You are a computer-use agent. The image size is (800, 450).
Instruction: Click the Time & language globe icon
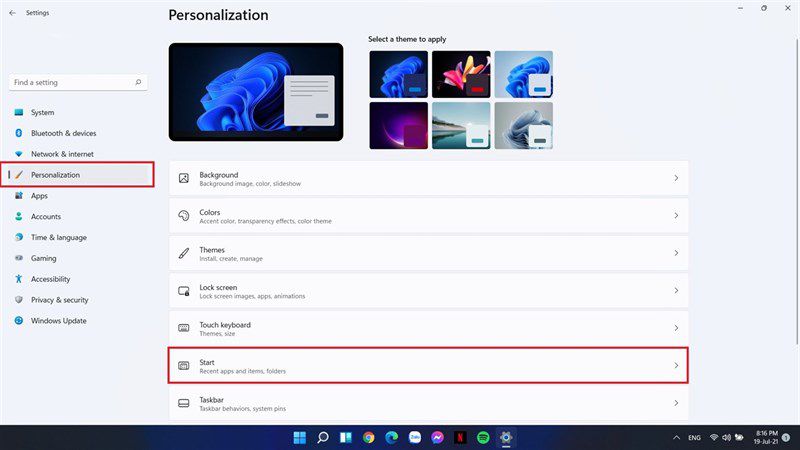point(19,237)
